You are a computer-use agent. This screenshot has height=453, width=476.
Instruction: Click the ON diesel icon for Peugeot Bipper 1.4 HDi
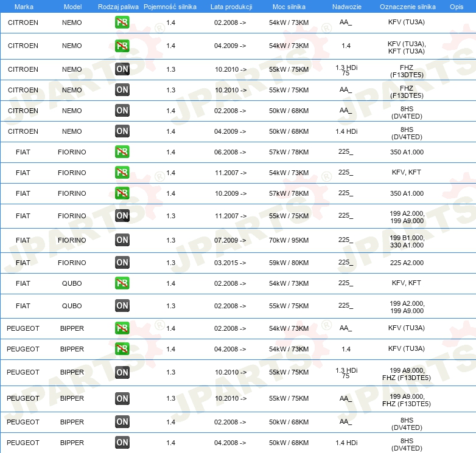pyautogui.click(x=122, y=443)
